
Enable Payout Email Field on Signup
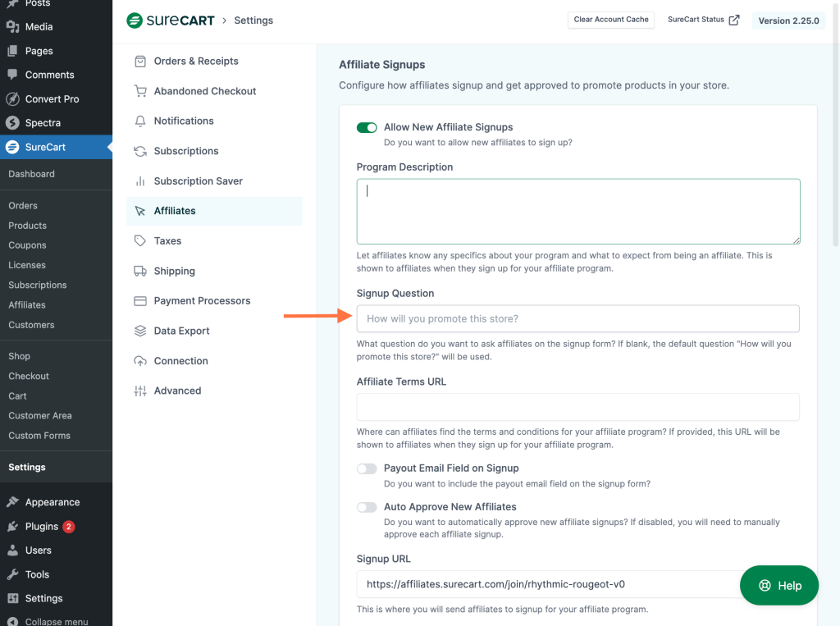pyautogui.click(x=367, y=468)
